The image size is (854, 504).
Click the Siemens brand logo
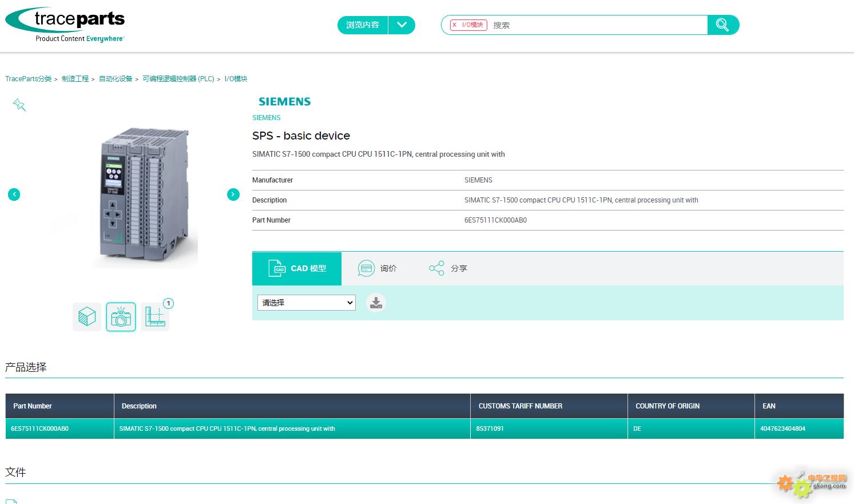pyautogui.click(x=284, y=101)
